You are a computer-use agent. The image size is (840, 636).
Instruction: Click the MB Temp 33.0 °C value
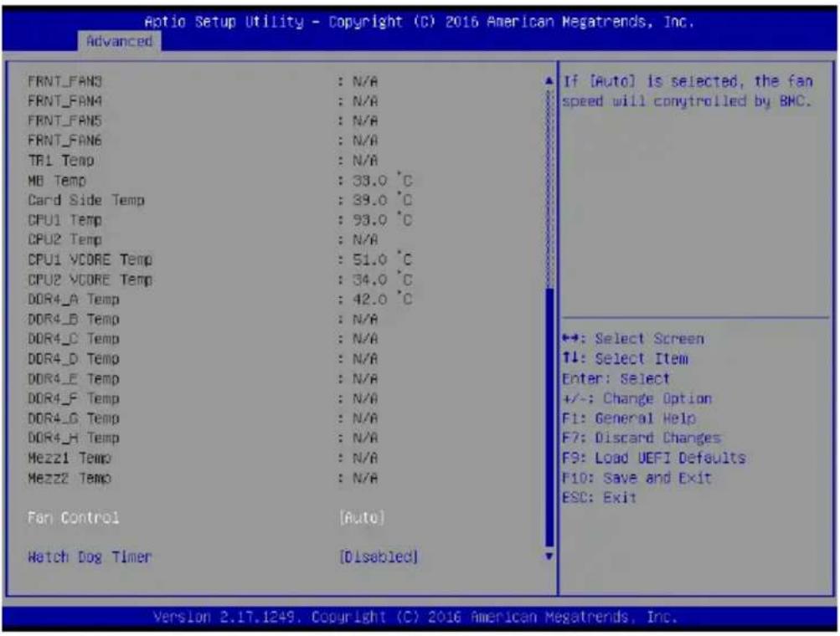point(383,181)
